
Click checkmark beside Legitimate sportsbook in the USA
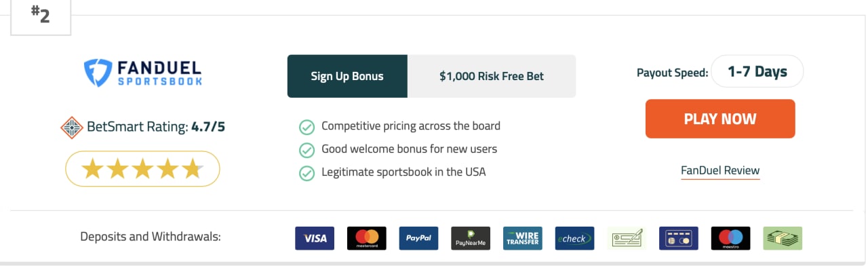[307, 173]
